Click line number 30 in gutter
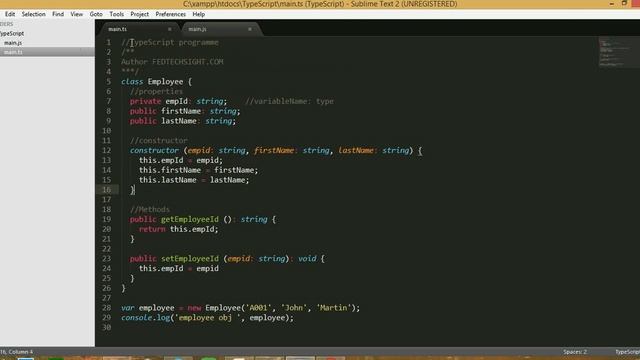 [x=107, y=327]
